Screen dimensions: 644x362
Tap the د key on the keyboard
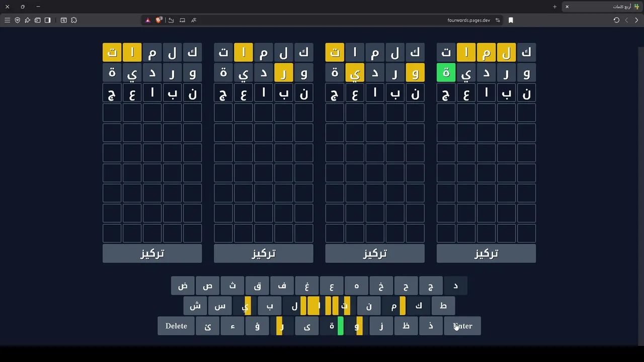click(455, 286)
